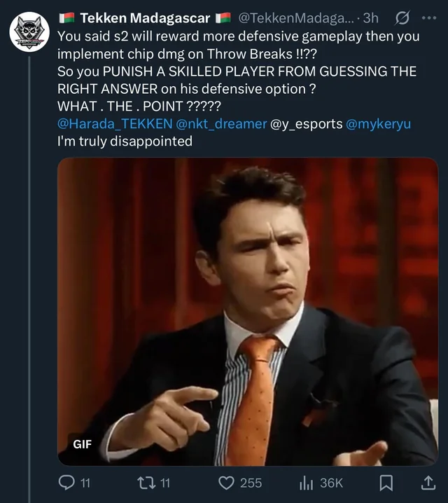Open the @TekkenMadaga handle link
Viewport: 448px width, 503px height.
coord(293,18)
